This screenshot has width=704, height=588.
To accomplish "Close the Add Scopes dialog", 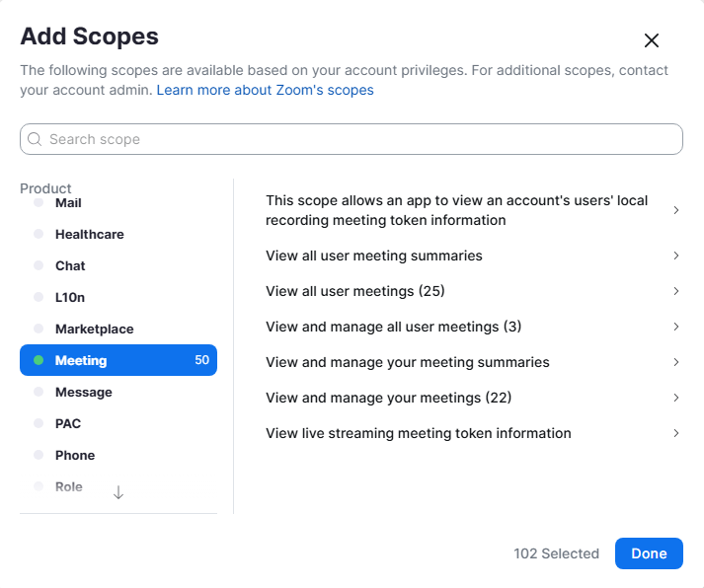I will coord(651,40).
